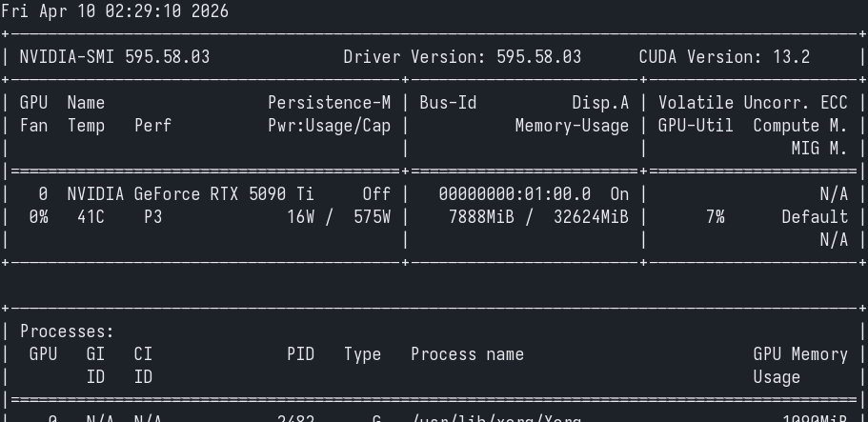The width and height of the screenshot is (868, 422).
Task: Click the Persistence mode value Off
Action: click(376, 193)
